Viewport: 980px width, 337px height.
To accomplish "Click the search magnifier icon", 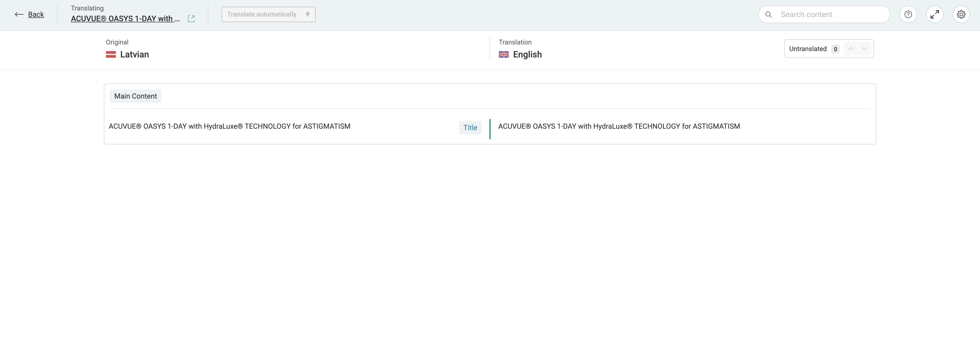I will click(x=768, y=14).
